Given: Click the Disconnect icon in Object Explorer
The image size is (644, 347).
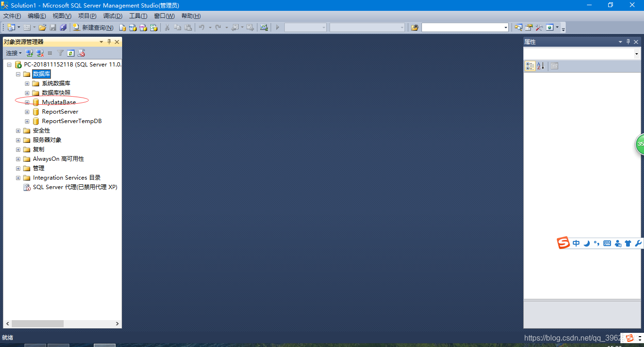Looking at the screenshot, I should click(x=40, y=53).
